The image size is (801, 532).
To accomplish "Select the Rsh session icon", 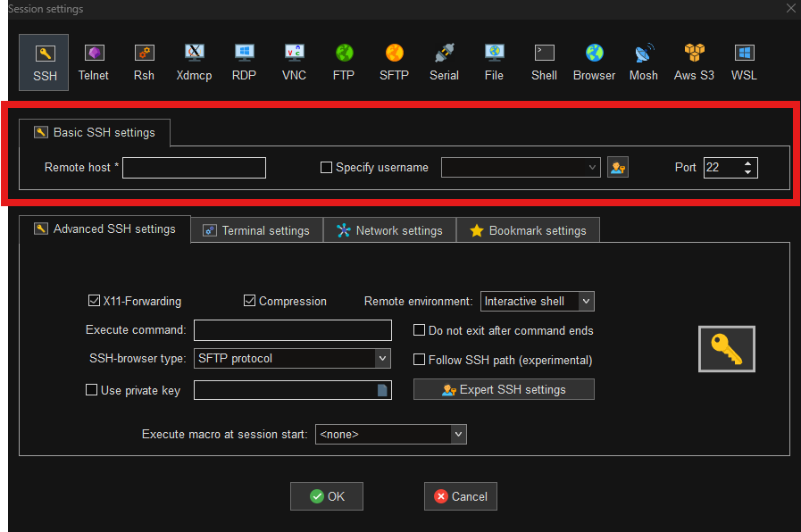I will pyautogui.click(x=144, y=62).
